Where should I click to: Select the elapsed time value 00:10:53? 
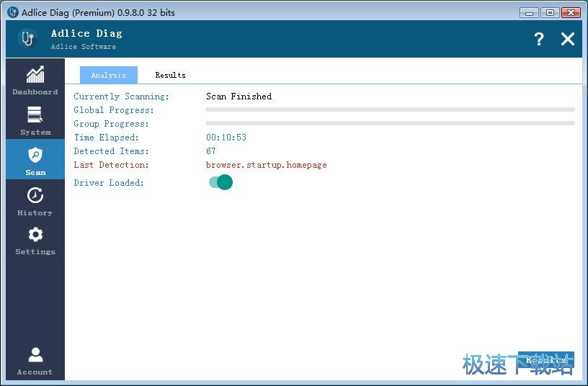[x=226, y=138]
